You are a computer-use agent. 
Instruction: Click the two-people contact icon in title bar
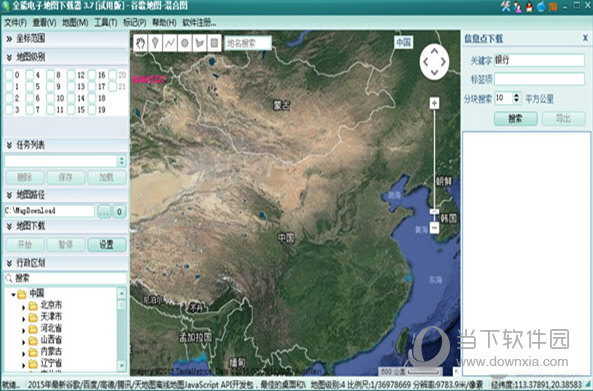pyautogui.click(x=517, y=6)
